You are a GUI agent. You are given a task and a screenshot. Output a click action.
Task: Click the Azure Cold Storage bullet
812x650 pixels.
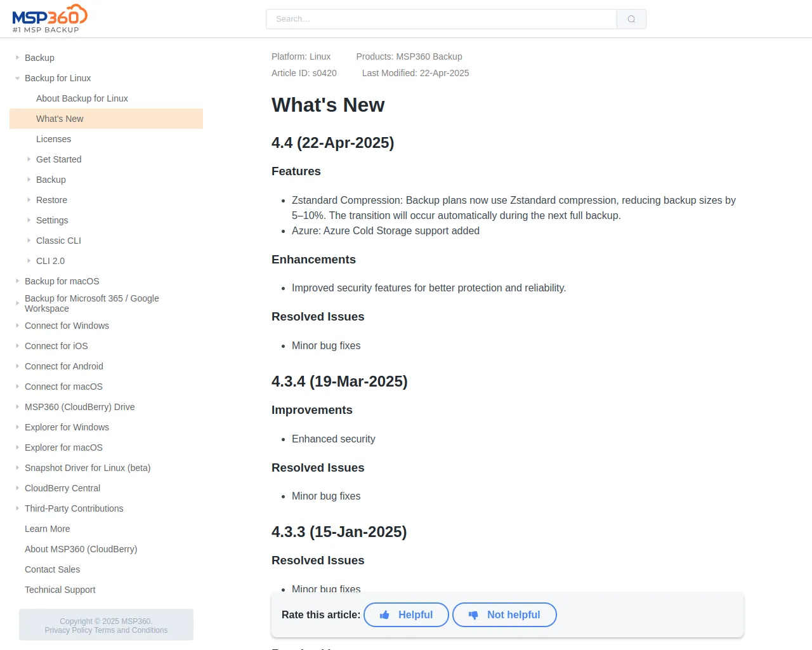[x=386, y=231]
